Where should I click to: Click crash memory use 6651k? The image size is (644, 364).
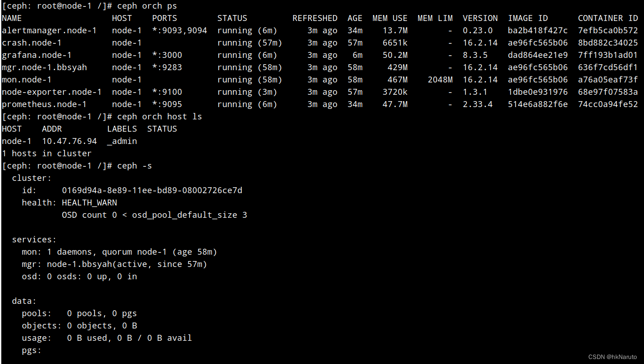click(x=395, y=43)
